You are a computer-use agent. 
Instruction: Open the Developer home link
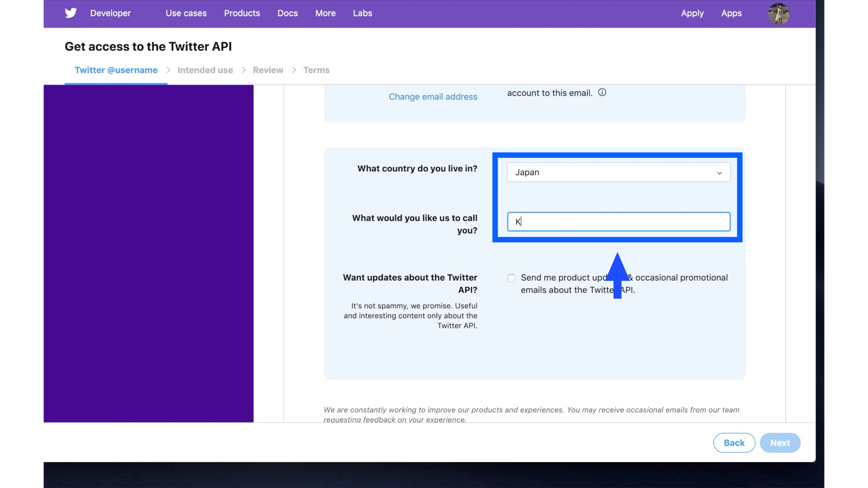coord(110,13)
